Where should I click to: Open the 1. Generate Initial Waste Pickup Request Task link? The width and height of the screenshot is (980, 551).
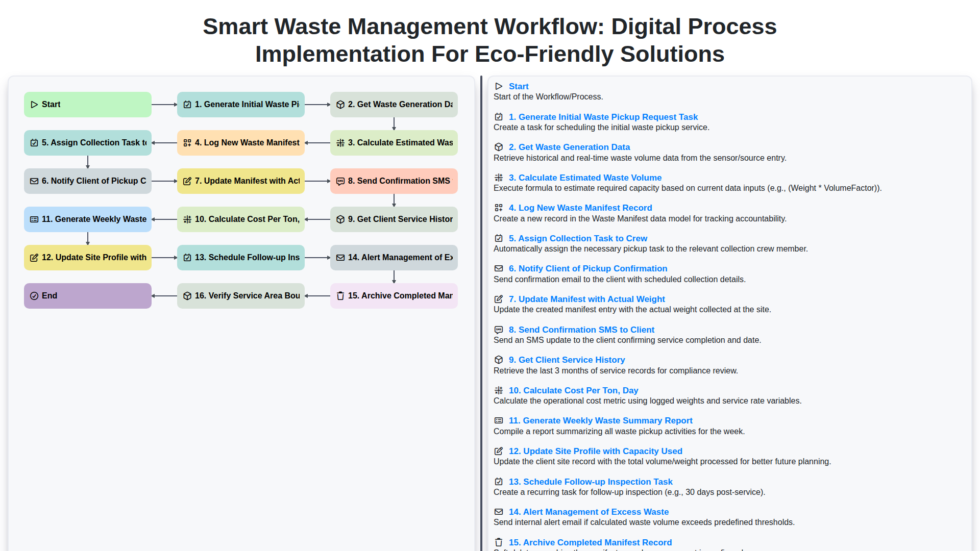[603, 117]
